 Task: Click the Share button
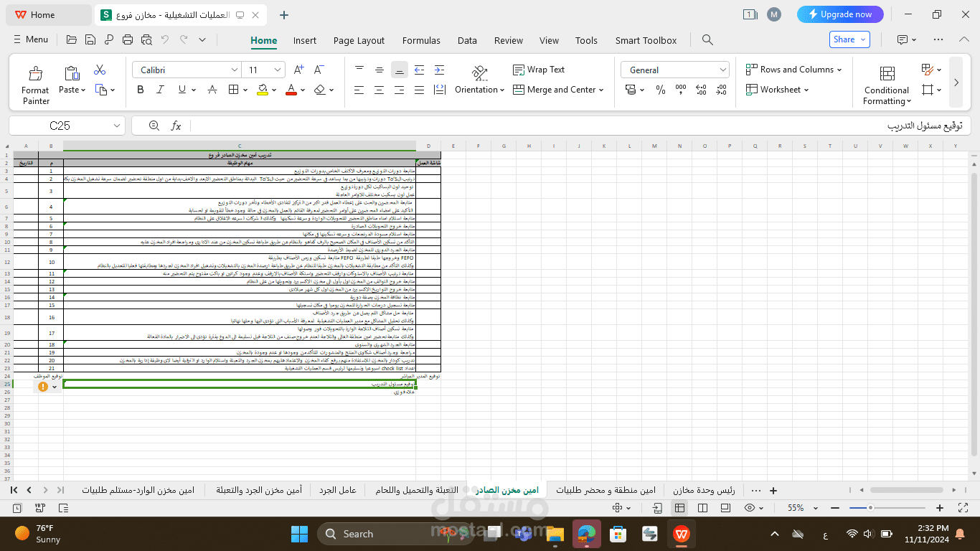click(x=849, y=39)
